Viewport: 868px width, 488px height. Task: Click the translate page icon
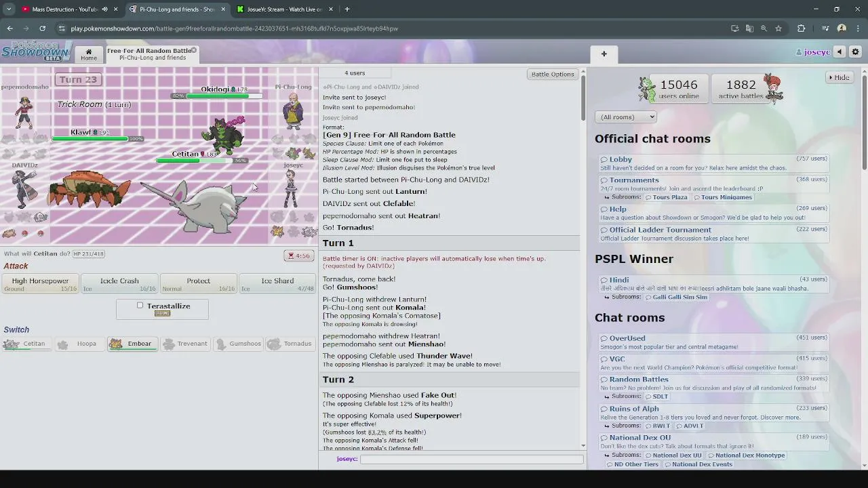tap(749, 28)
